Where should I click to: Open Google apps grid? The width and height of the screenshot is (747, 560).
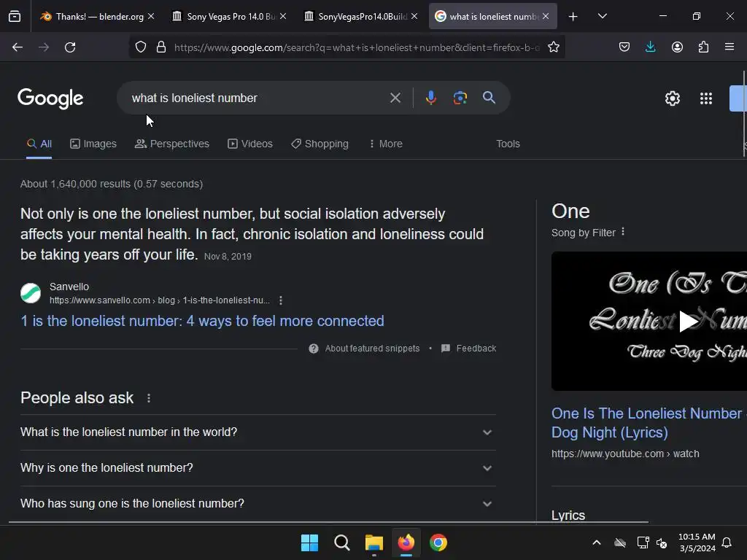706,98
